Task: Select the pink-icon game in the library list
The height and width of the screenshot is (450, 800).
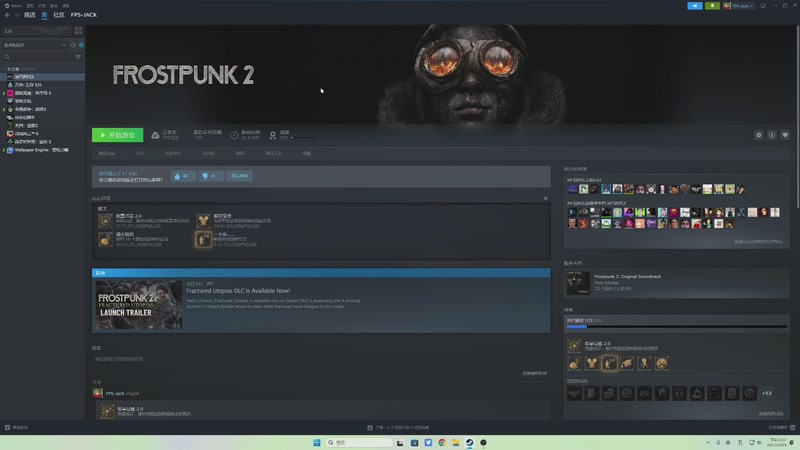Action: (33, 93)
